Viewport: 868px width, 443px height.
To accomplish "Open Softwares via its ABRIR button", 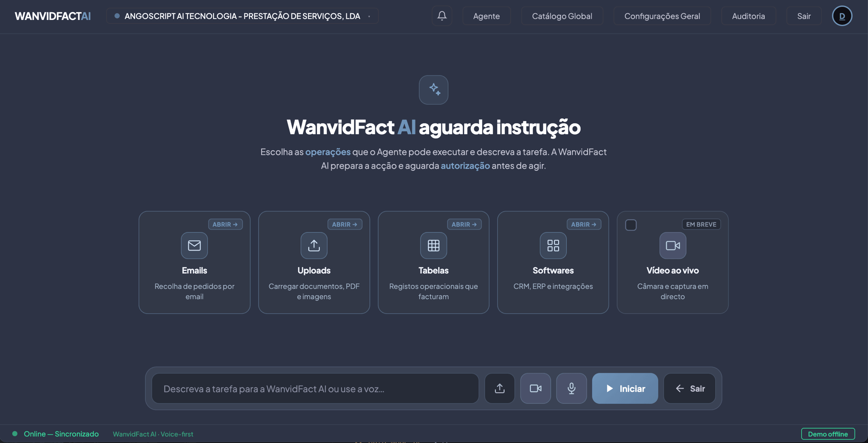I will tap(584, 224).
